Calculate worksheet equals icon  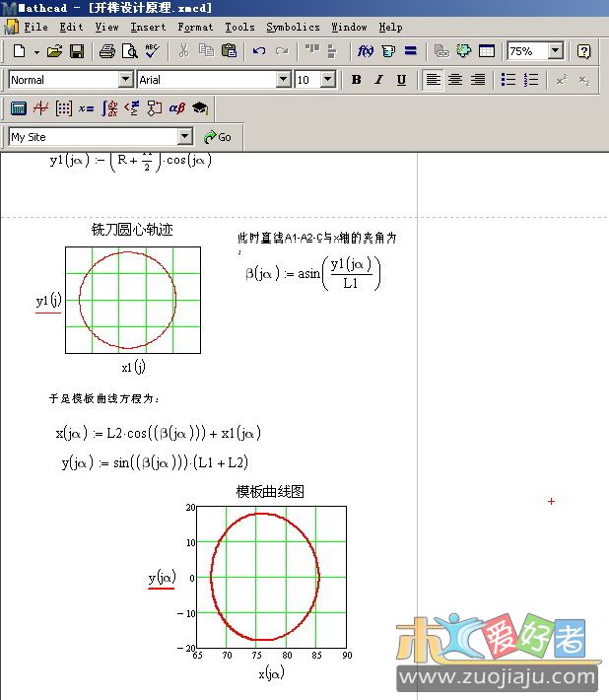pos(411,51)
